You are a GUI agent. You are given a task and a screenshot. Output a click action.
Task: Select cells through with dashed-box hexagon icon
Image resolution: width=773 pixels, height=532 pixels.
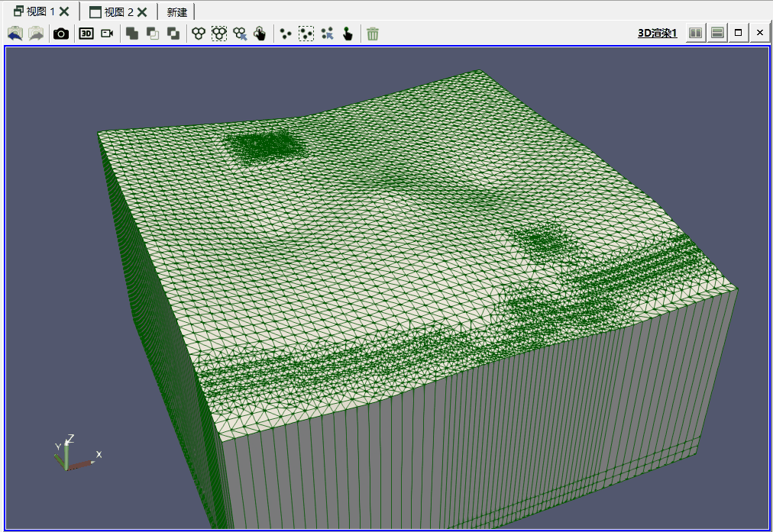[219, 34]
